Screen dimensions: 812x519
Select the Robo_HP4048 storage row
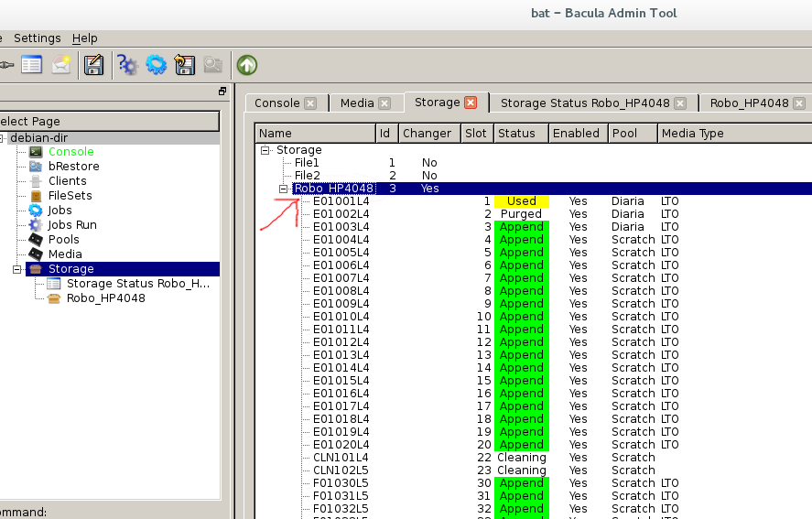[x=334, y=189]
